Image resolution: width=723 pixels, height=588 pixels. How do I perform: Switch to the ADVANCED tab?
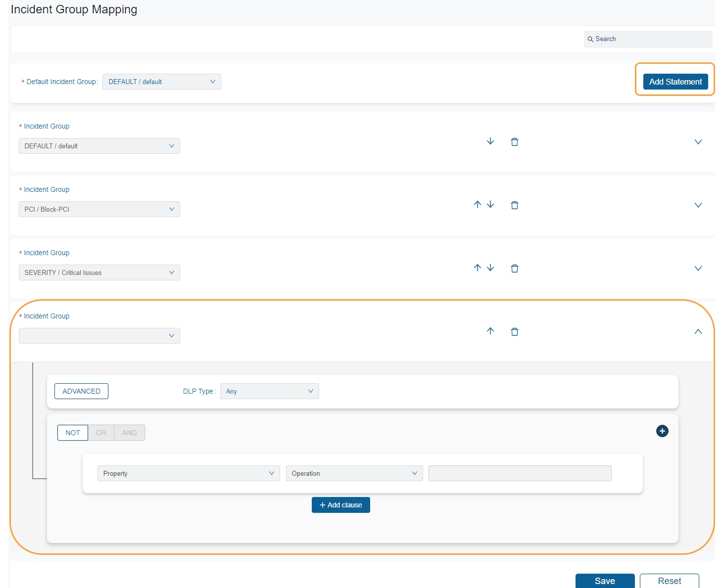pyautogui.click(x=81, y=391)
